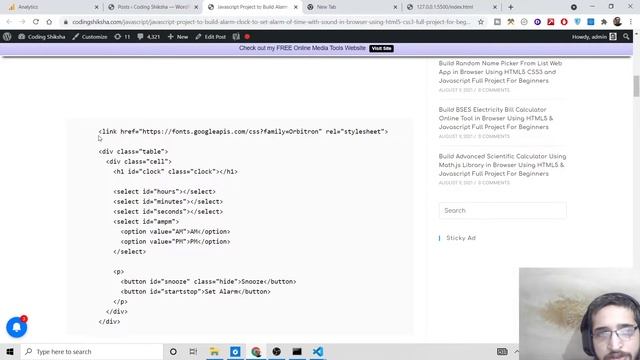Open Build Advanced Scientific Calculator link

[502, 165]
